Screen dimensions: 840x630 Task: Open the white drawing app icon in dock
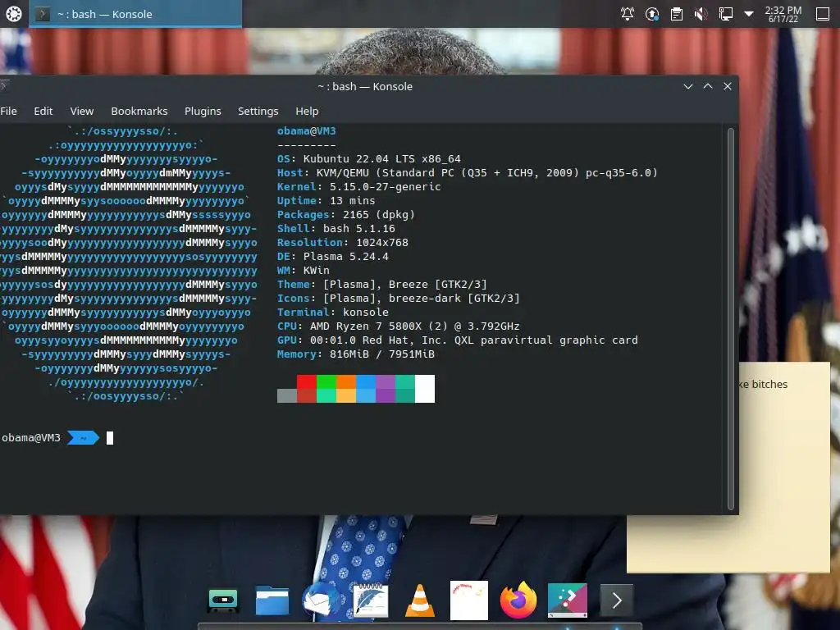coord(469,600)
